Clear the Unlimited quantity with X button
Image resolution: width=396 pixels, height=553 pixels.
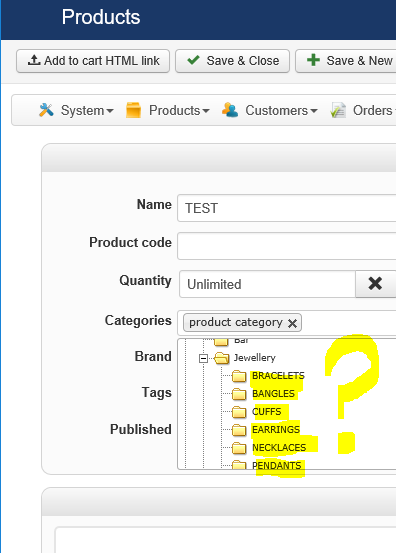376,284
